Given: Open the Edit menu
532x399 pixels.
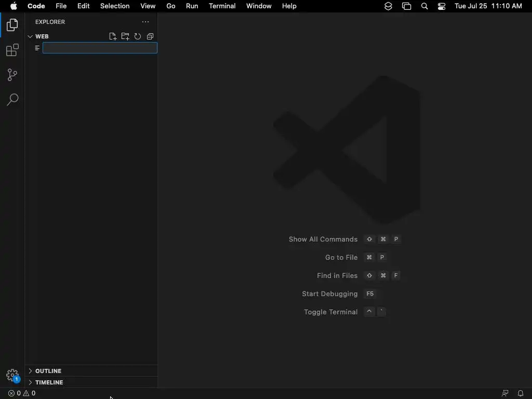Looking at the screenshot, I should (84, 6).
